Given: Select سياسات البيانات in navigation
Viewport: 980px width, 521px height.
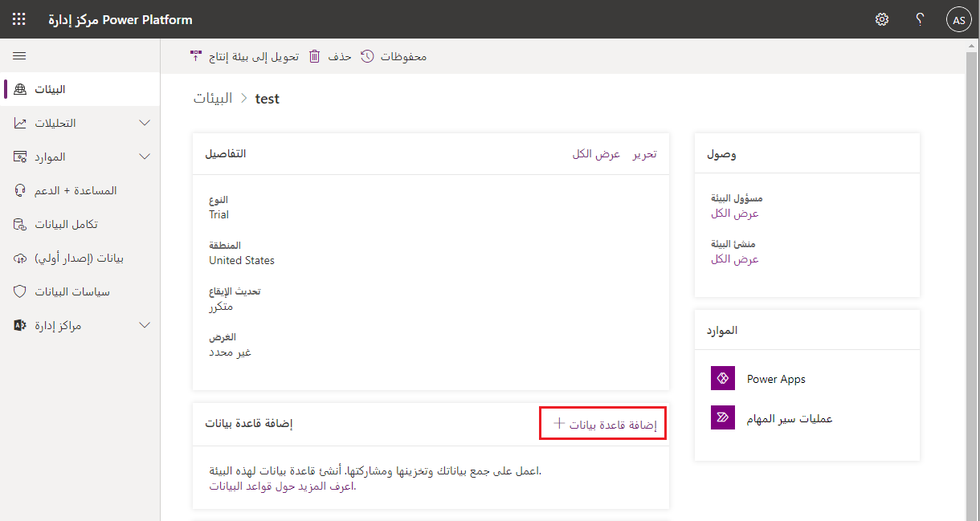Looking at the screenshot, I should (80, 291).
